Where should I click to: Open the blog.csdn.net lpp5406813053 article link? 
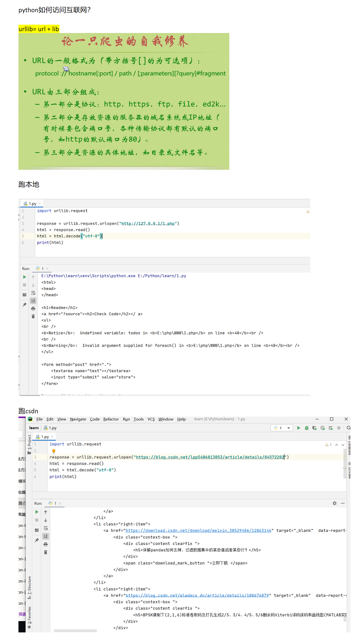(210, 457)
